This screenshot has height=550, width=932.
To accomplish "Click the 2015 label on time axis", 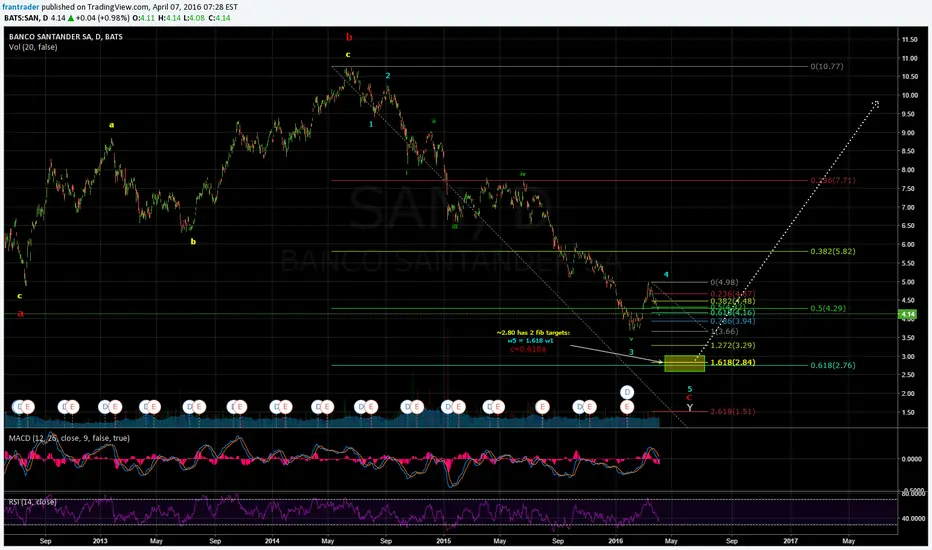I will [x=443, y=540].
